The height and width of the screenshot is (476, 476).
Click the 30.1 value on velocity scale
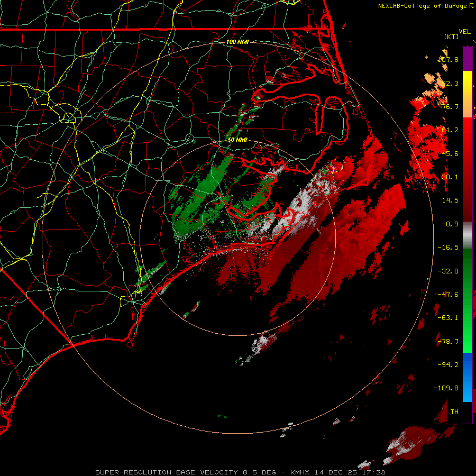point(450,177)
